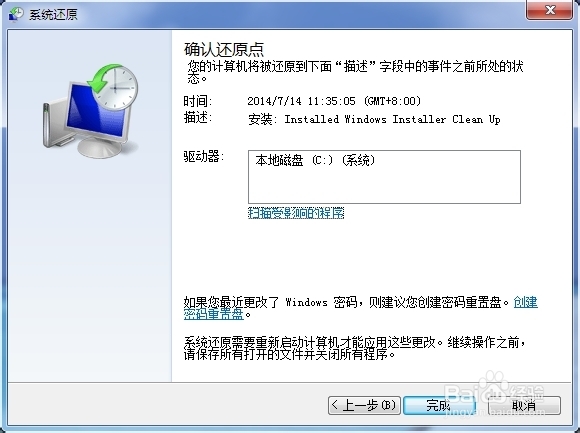Image resolution: width=580 pixels, height=433 pixels.
Task: Cancel the restore with 取消 button
Action: [524, 406]
